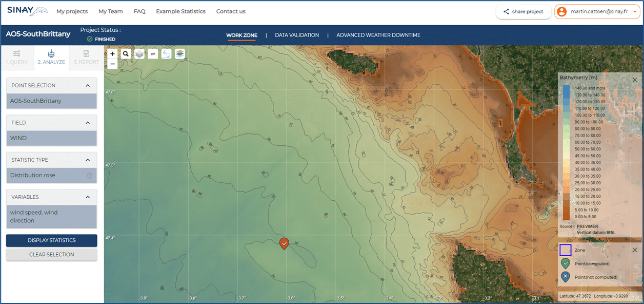The width and height of the screenshot is (644, 304).
Task: Open the map layers selector
Action: tap(139, 53)
